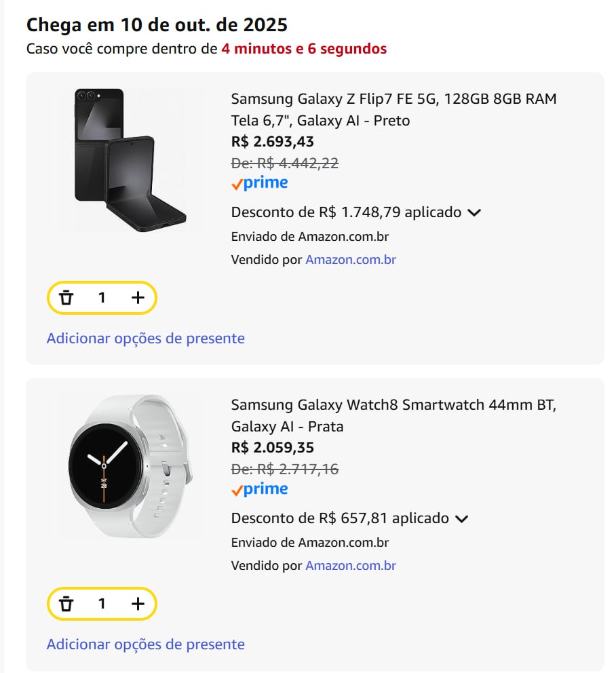Add gift options for the Galaxy Z Flip7
Screen dimensions: 616x673
click(145, 338)
